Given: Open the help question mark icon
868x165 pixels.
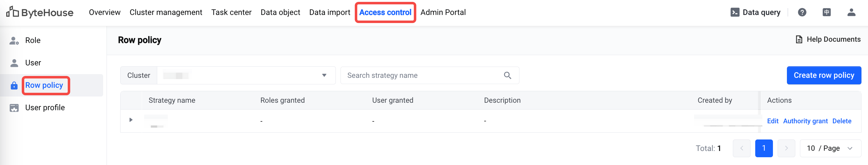Looking at the screenshot, I should tap(802, 12).
